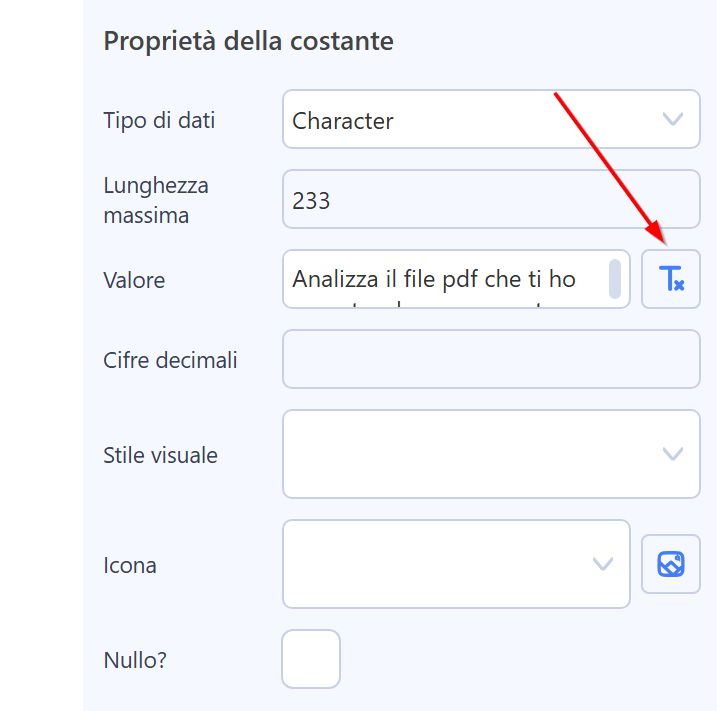
Task: Click the Cifre decimali label
Action: tap(170, 360)
